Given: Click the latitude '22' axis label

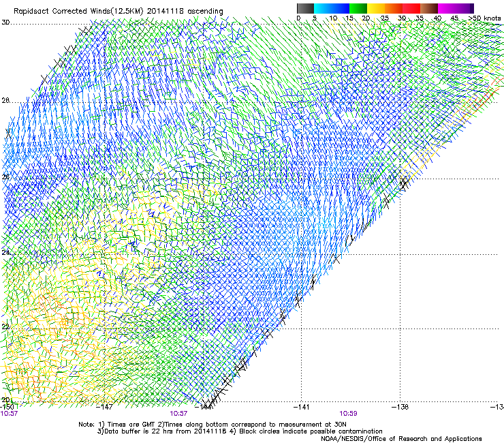Looking at the screenshot, I should tap(5, 326).
